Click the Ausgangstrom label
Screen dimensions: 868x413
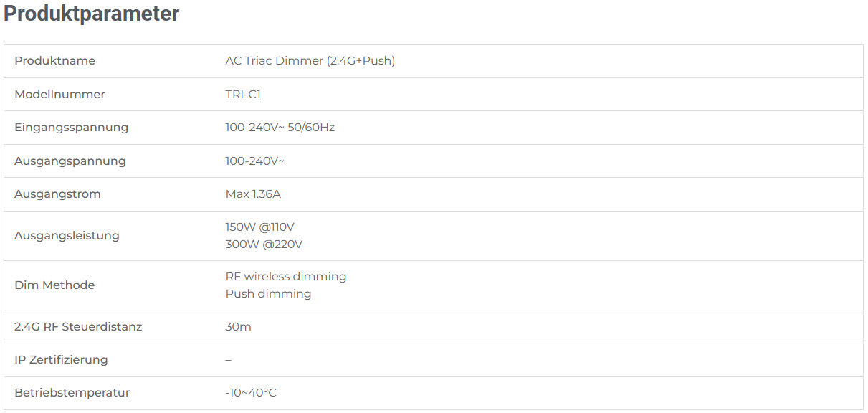(x=57, y=194)
